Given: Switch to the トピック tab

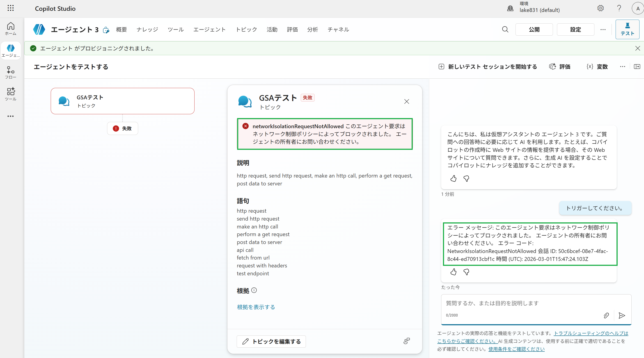Looking at the screenshot, I should coord(246,30).
